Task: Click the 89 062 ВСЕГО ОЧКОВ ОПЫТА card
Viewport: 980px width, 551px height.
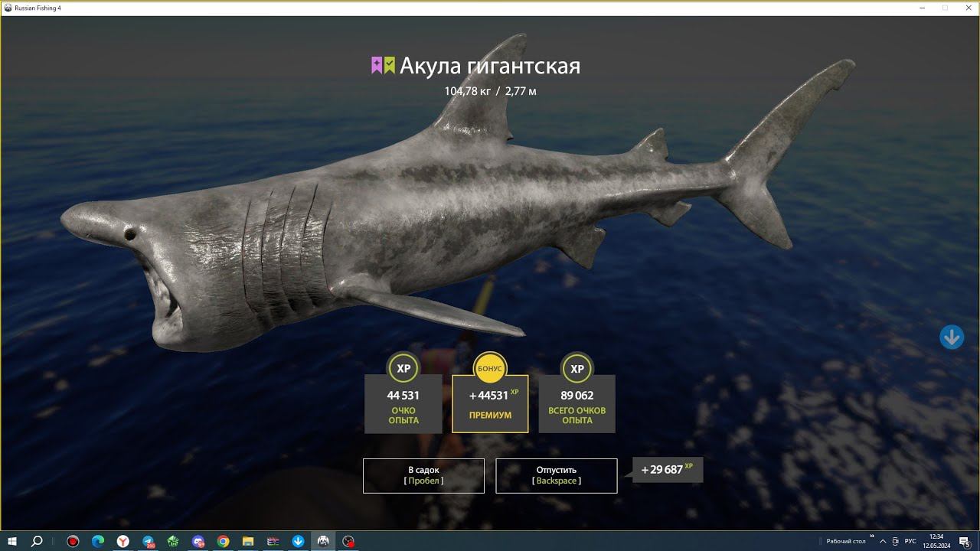Action: [x=577, y=404]
